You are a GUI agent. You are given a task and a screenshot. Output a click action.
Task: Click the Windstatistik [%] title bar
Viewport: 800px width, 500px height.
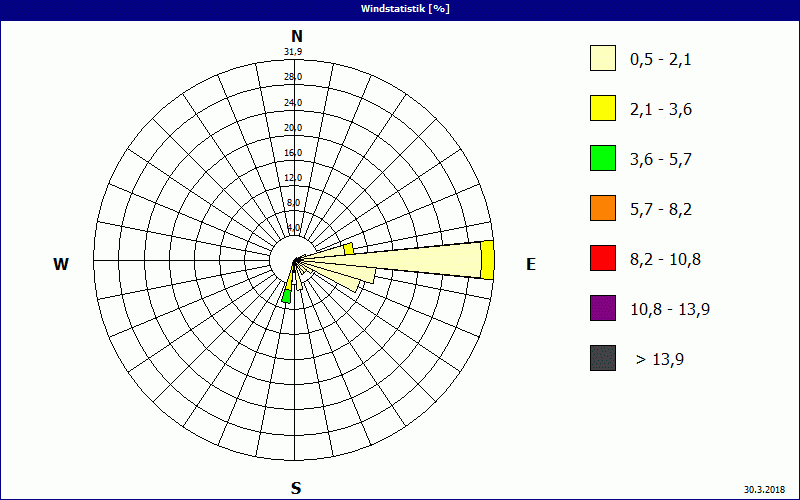coord(400,8)
